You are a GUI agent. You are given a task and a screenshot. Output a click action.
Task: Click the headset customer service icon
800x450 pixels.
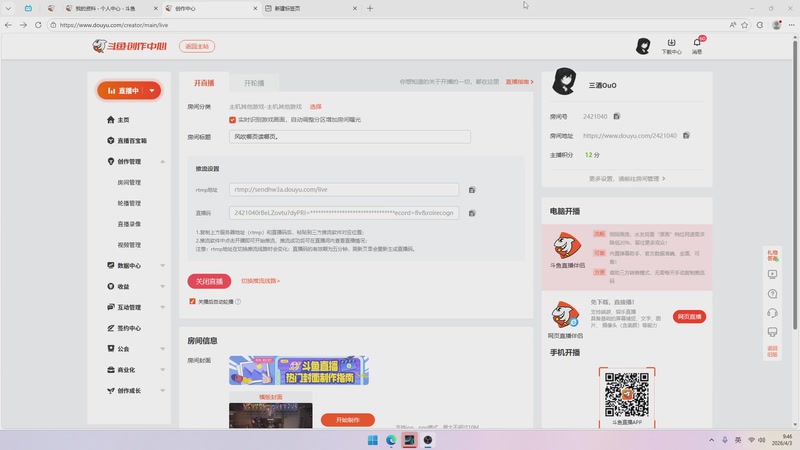[772, 313]
